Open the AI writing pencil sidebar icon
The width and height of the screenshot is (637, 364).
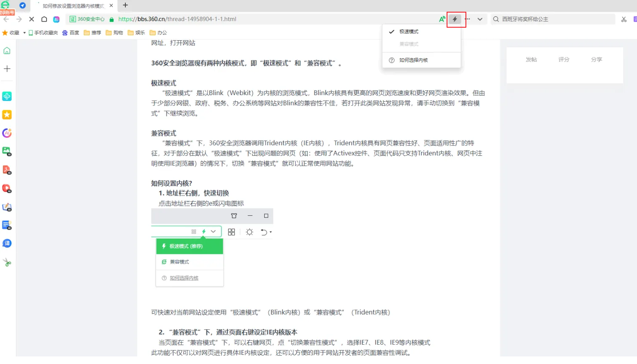click(x=7, y=207)
